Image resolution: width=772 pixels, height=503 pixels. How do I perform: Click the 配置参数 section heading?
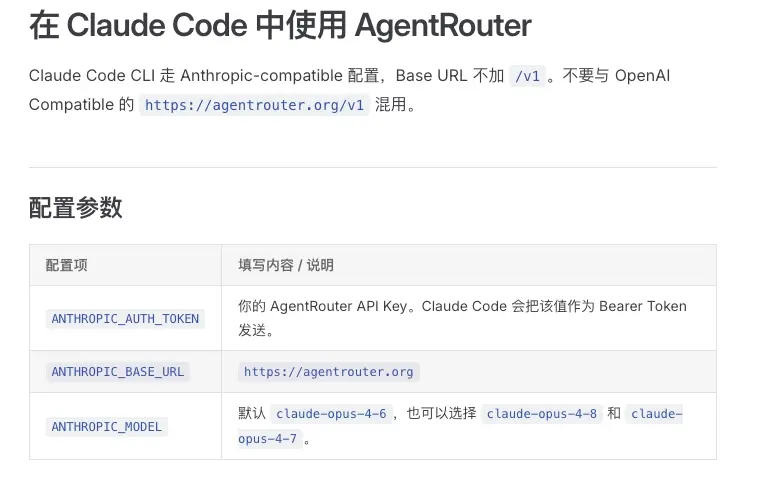75,207
